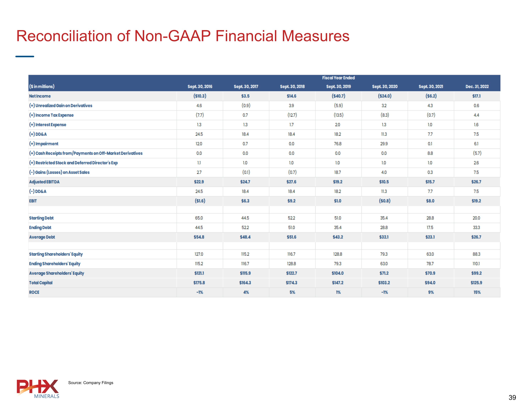Click the page number 39
The height and width of the screenshot is (410, 532).
pyautogui.click(x=512, y=397)
